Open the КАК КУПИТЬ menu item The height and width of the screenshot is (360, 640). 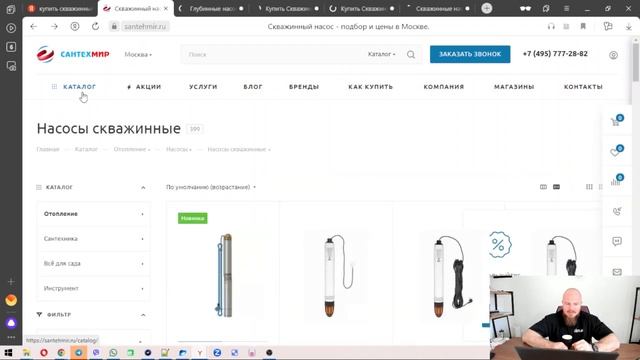pos(371,87)
